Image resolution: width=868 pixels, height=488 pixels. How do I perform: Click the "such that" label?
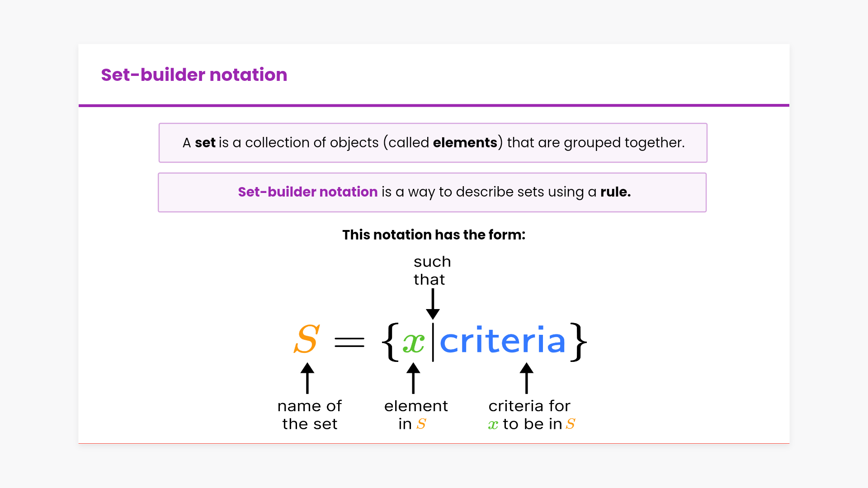tap(432, 271)
